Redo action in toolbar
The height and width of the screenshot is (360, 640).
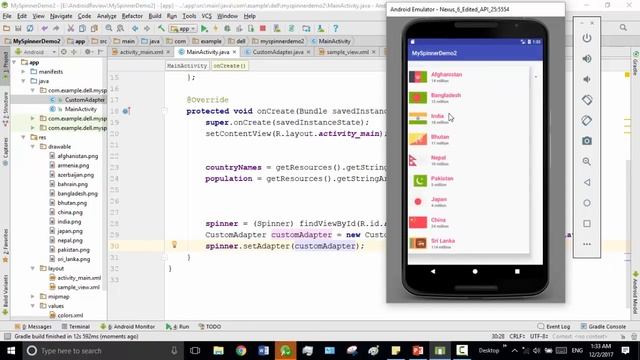click(56, 29)
